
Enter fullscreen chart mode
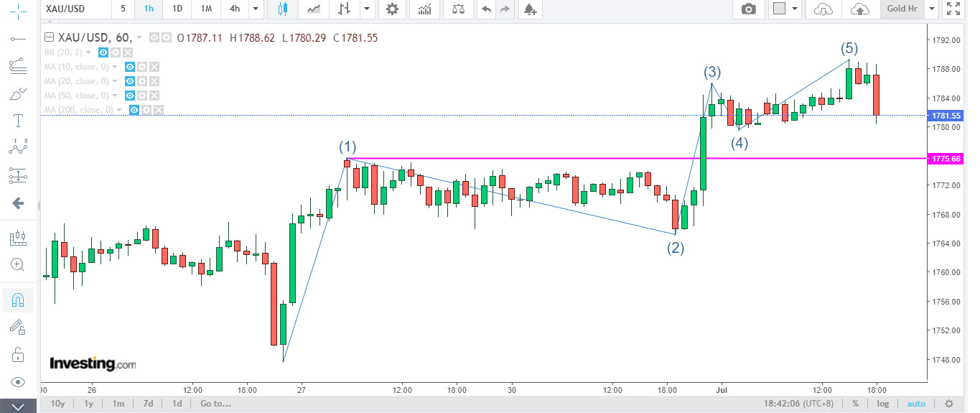point(953,9)
